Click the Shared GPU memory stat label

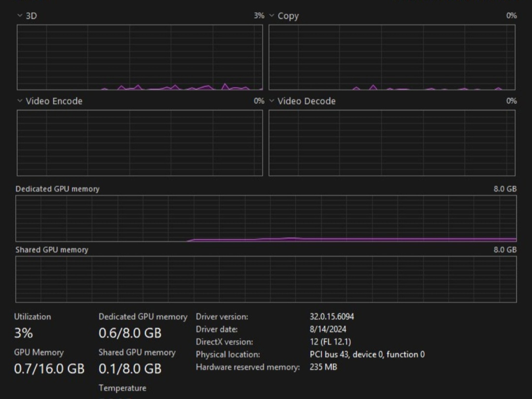pyautogui.click(x=137, y=353)
